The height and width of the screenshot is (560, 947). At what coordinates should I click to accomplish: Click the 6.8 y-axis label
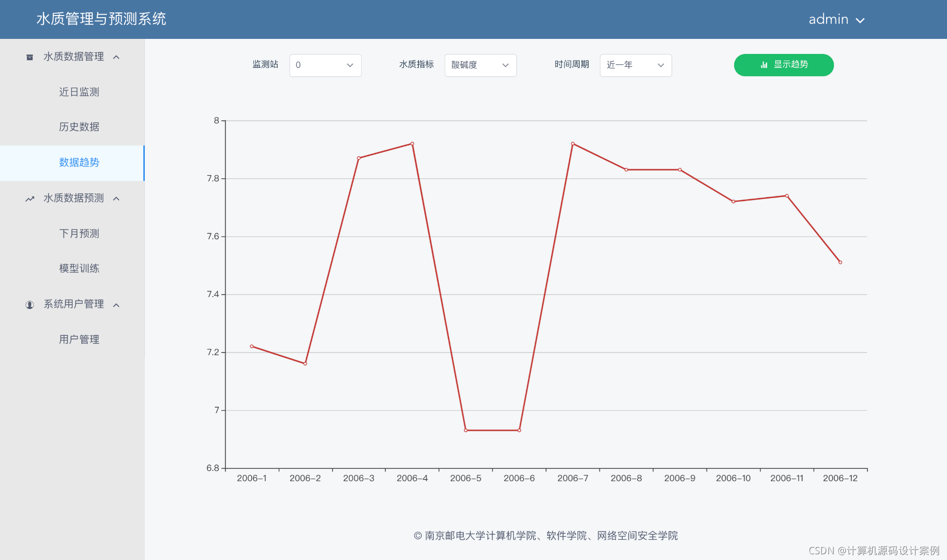click(213, 468)
